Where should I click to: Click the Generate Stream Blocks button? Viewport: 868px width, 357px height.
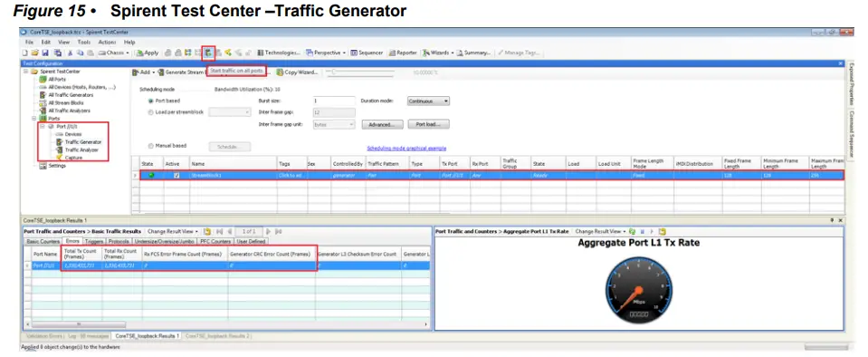pyautogui.click(x=183, y=72)
